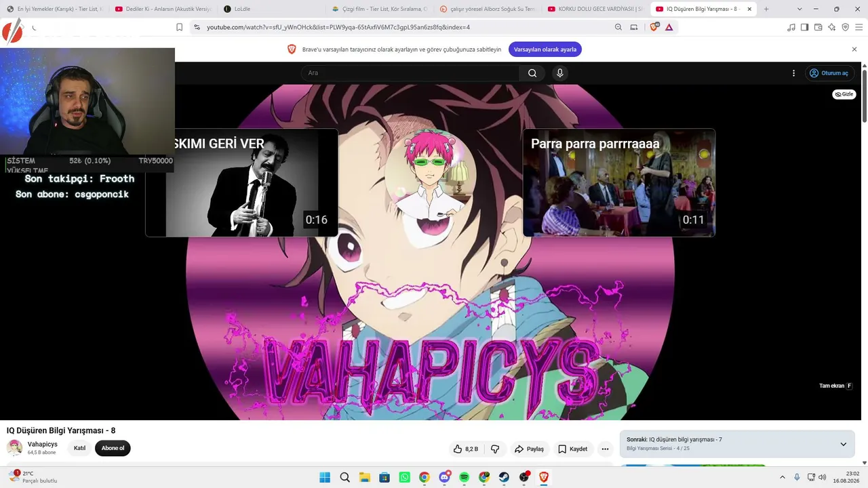The width and height of the screenshot is (868, 488).
Task: Close the IQ Düşüren Bilgi Yarışması tab
Action: (749, 9)
